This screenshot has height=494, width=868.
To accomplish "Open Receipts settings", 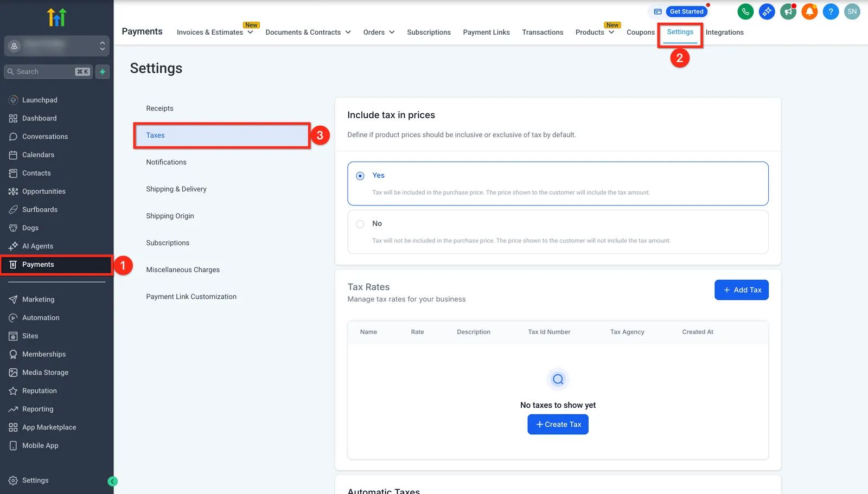I will click(x=159, y=108).
